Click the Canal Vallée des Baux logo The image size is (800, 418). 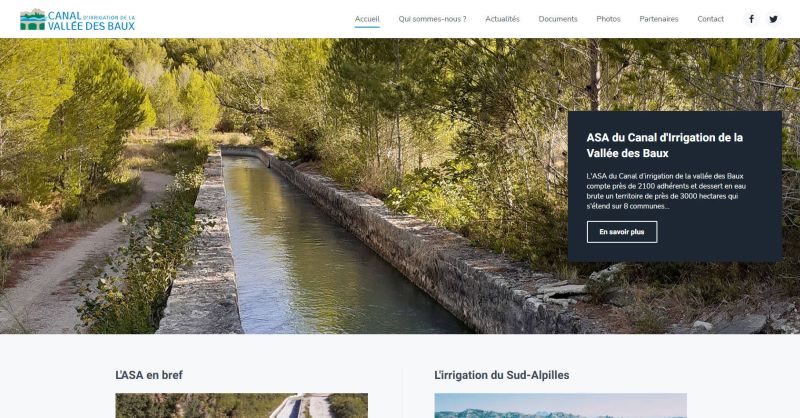pos(78,20)
